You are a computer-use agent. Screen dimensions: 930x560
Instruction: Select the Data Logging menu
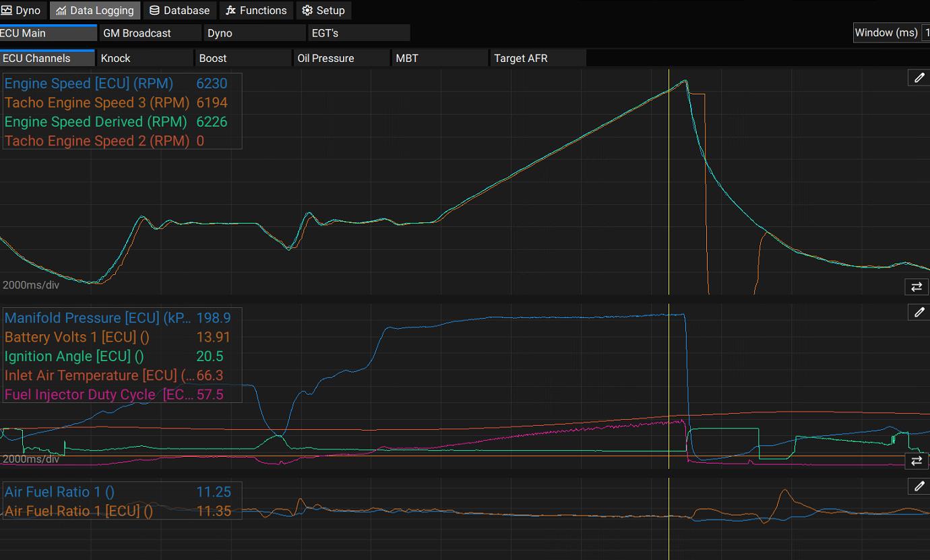point(95,10)
